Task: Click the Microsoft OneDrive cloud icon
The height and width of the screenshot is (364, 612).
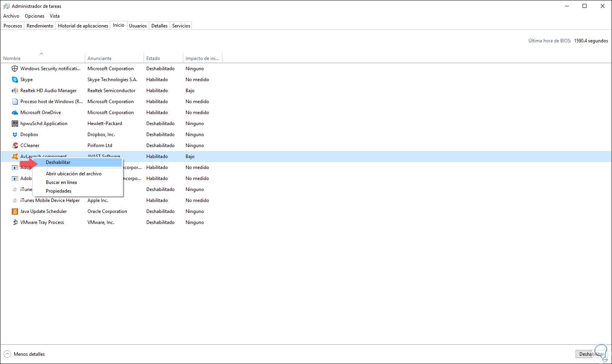Action: coord(15,113)
